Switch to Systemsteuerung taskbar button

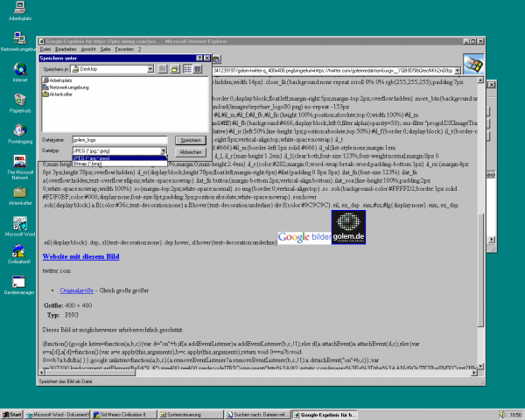[x=191, y=415]
